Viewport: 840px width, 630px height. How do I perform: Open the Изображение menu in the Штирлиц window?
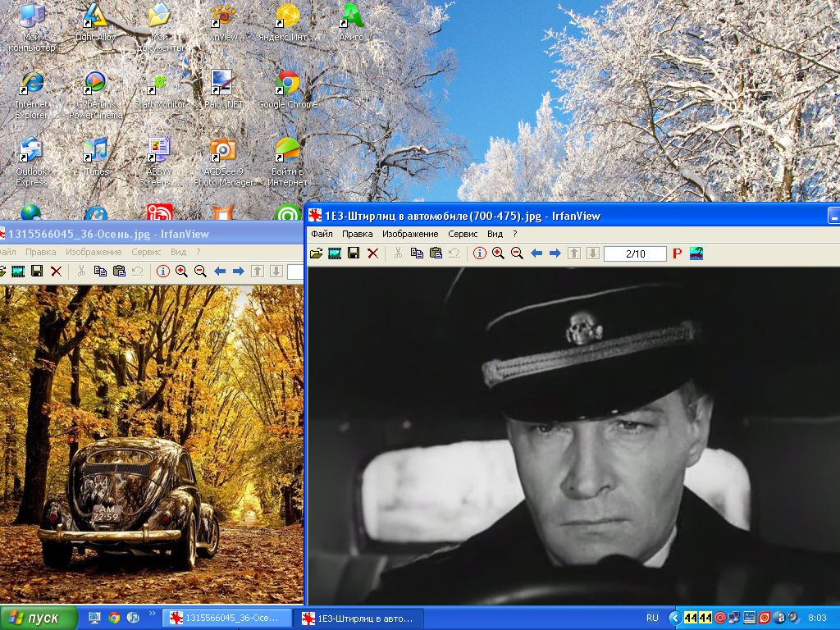pyautogui.click(x=410, y=234)
